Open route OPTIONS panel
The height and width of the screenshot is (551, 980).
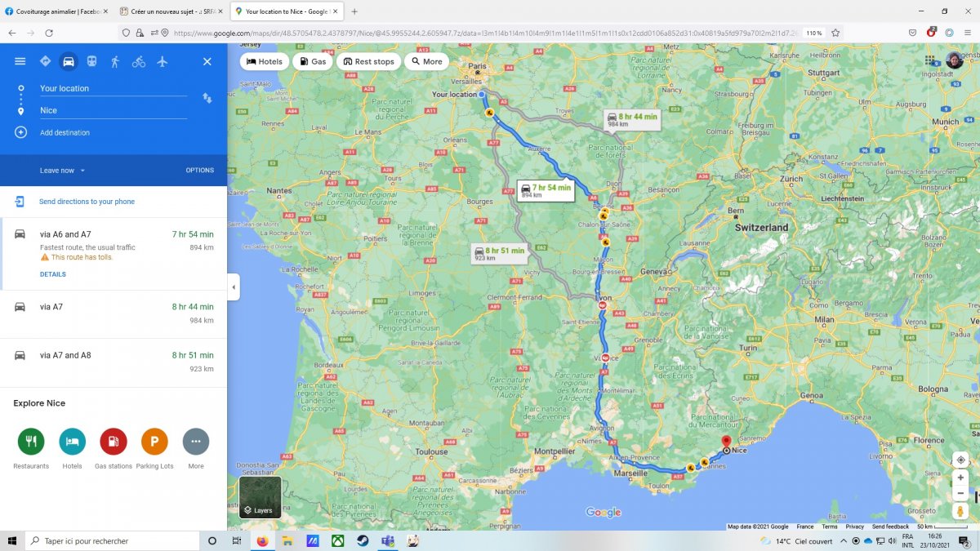click(x=199, y=171)
